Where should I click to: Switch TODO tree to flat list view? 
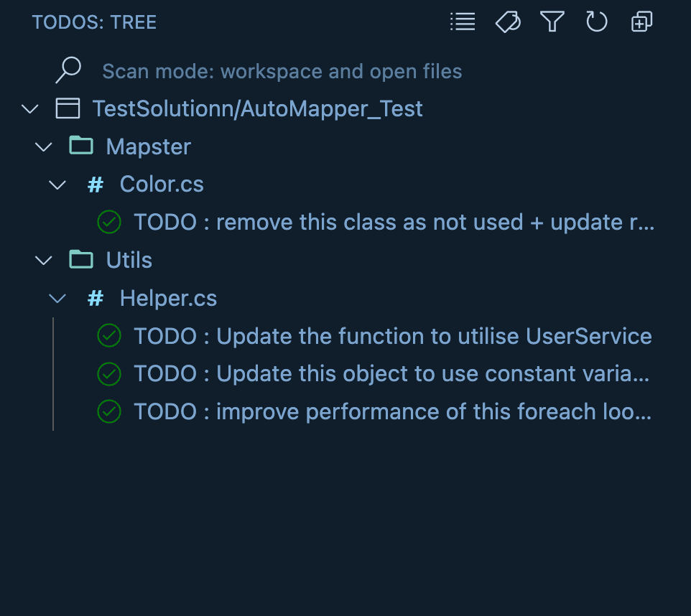(x=462, y=22)
